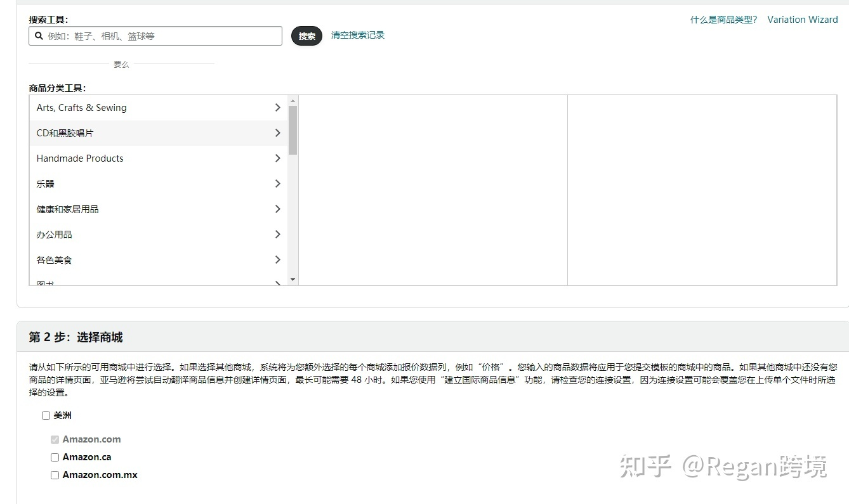Screen dimensions: 849x504
Task: Click the chevron next to 乐器
Action: 277,184
